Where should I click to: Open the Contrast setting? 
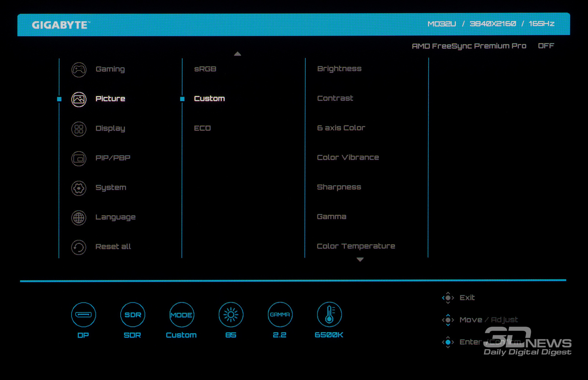pyautogui.click(x=335, y=98)
